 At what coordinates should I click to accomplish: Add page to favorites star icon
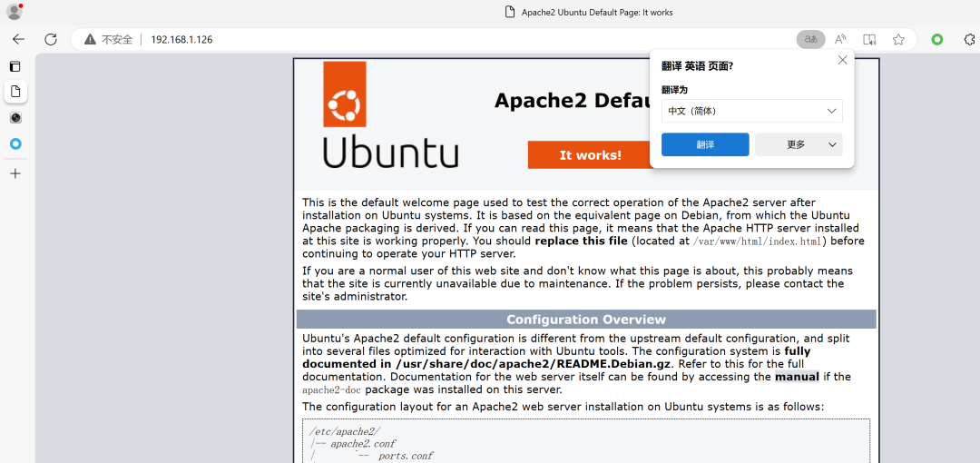pos(898,39)
